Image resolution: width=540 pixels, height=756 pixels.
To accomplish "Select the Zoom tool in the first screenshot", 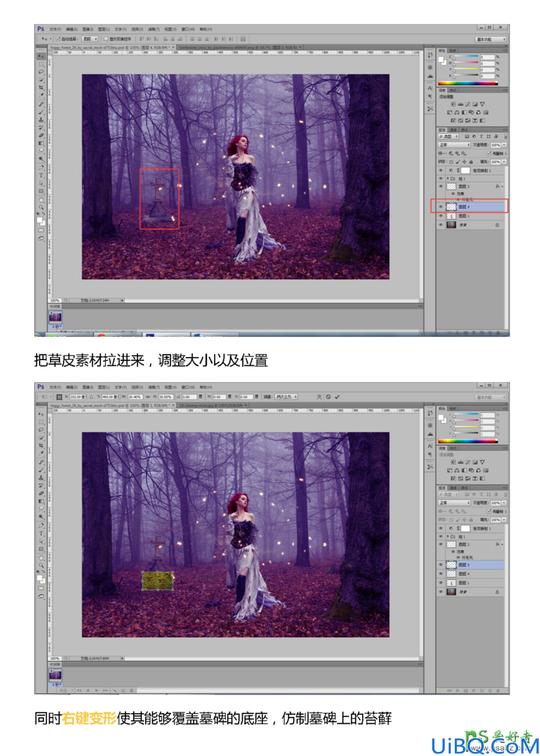I will [x=41, y=207].
